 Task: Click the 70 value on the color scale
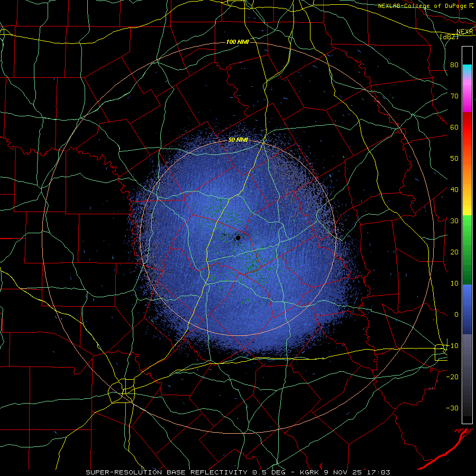click(454, 96)
